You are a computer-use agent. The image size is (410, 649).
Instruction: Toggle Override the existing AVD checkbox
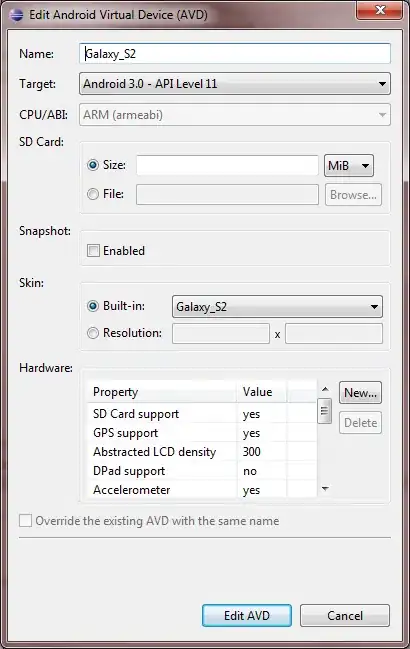[x=26, y=521]
